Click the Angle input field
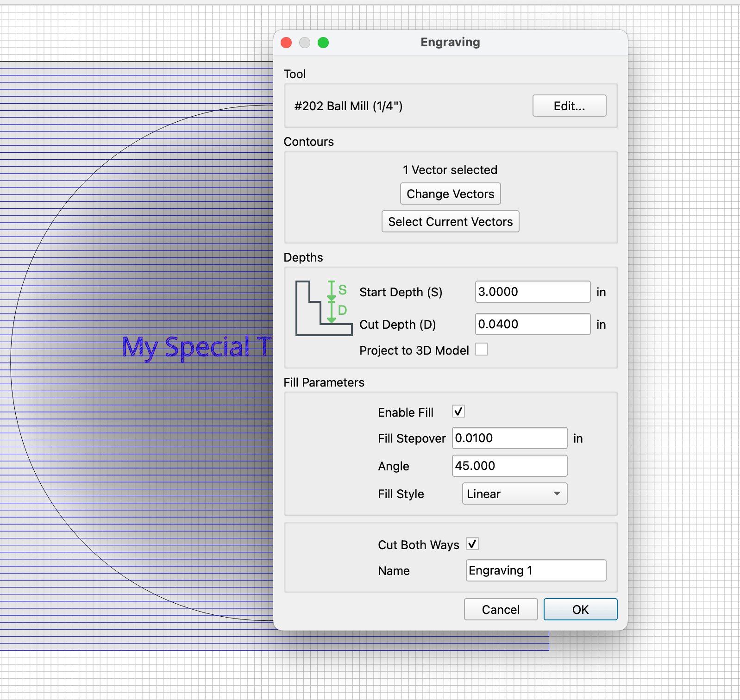 click(509, 466)
